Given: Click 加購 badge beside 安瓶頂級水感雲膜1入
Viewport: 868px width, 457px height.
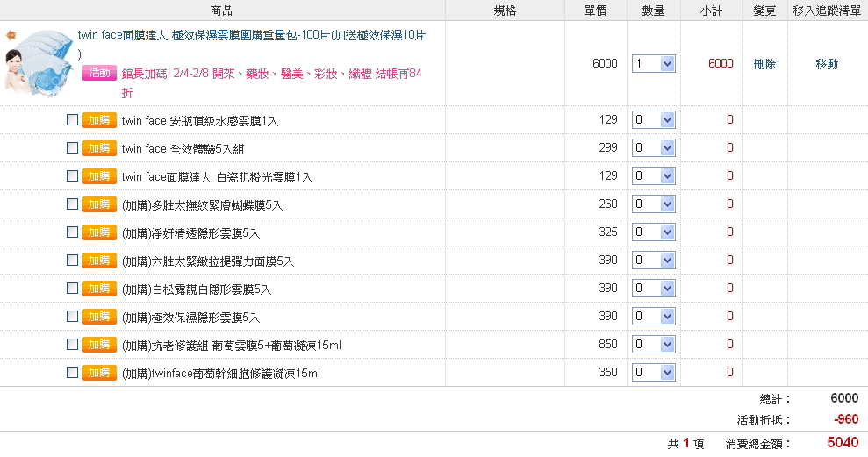Looking at the screenshot, I should (x=100, y=120).
